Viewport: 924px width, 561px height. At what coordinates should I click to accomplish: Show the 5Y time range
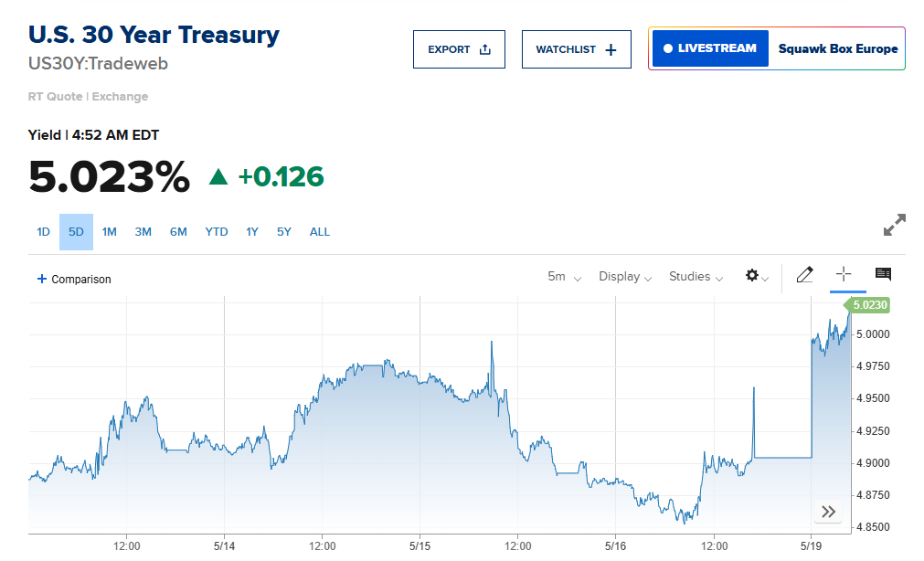pyautogui.click(x=284, y=232)
